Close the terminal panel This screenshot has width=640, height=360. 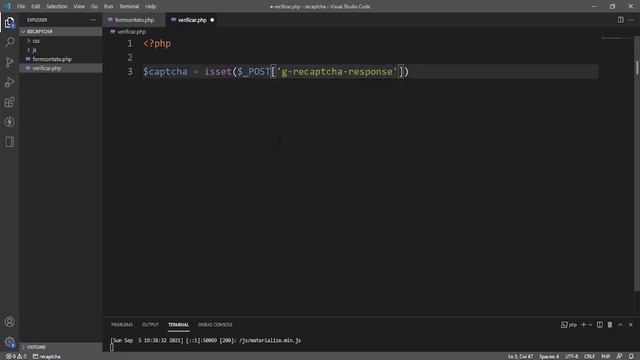631,325
